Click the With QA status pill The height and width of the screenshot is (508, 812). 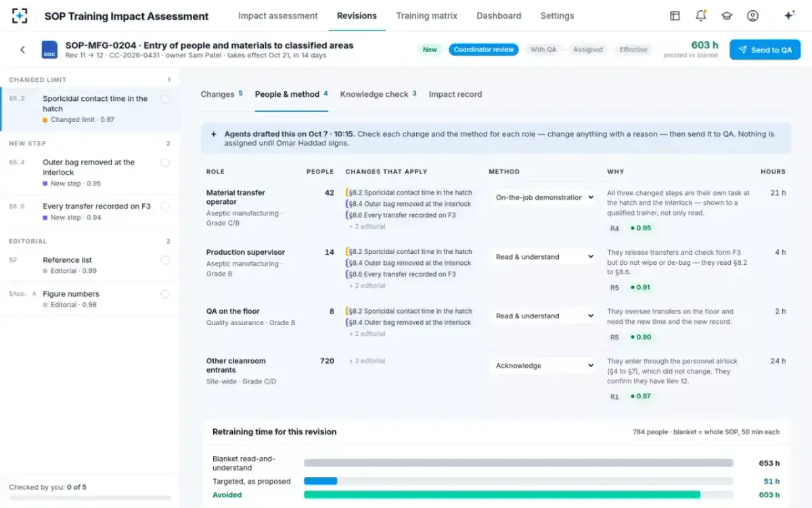click(x=543, y=49)
